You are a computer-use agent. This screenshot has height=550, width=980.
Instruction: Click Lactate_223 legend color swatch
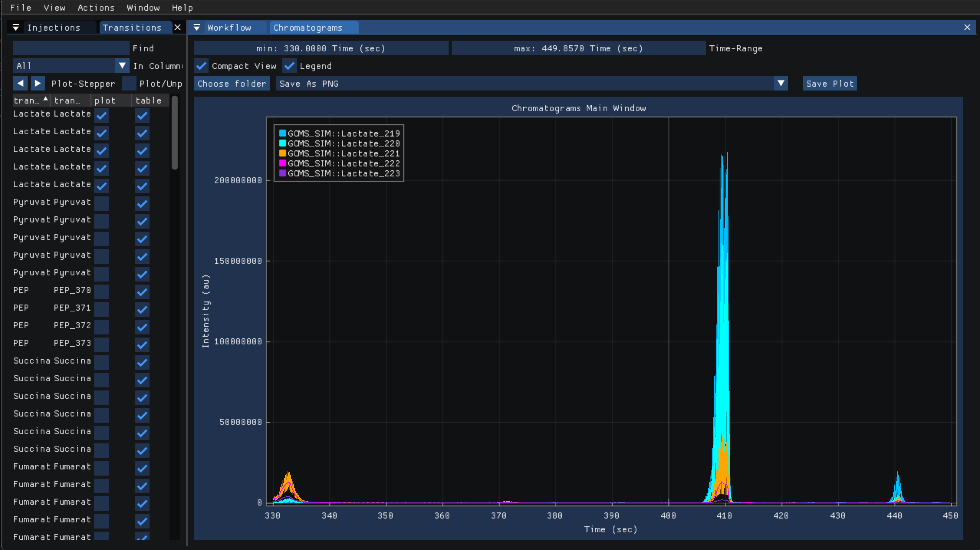pyautogui.click(x=283, y=173)
